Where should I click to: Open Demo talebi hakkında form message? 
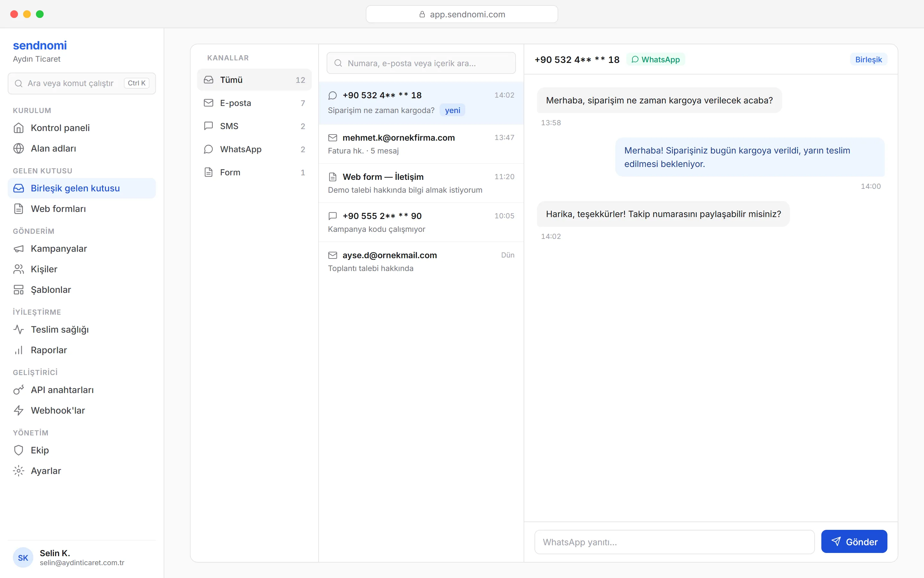[421, 183]
